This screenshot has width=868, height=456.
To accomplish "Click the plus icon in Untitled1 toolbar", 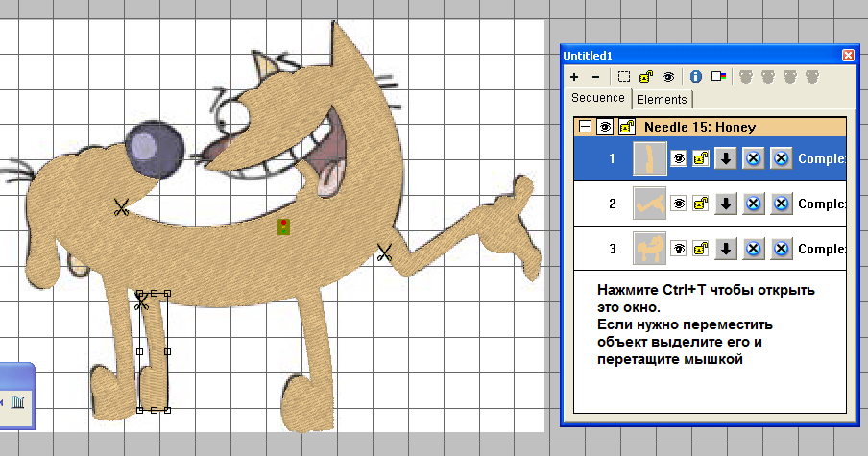I will (x=574, y=77).
